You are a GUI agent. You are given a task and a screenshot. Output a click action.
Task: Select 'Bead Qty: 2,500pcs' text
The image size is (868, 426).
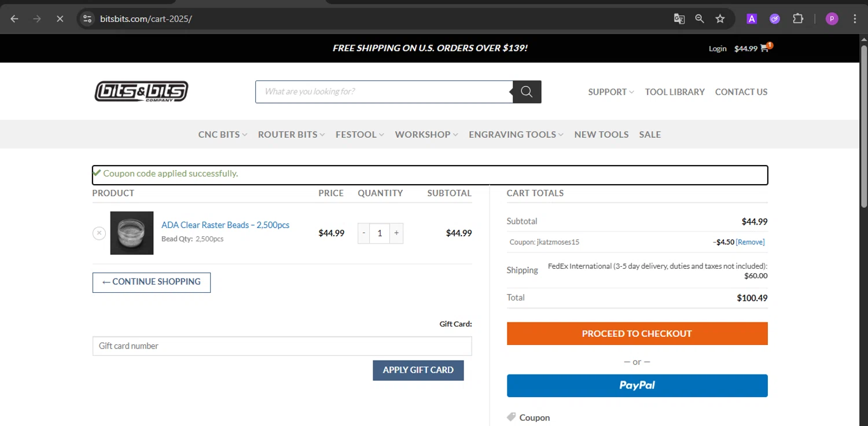pyautogui.click(x=192, y=238)
